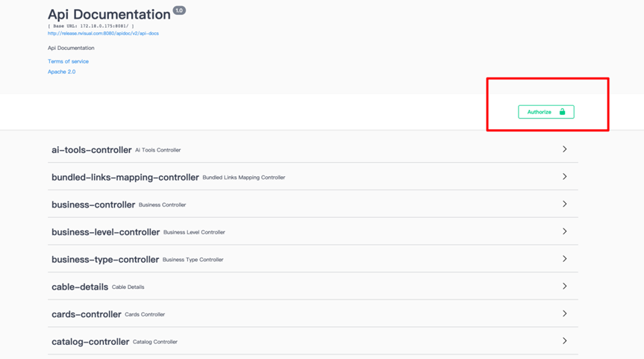Viewport: 644px width, 359px height.
Task: Click chevron beside cards-controller section
Action: [564, 313]
